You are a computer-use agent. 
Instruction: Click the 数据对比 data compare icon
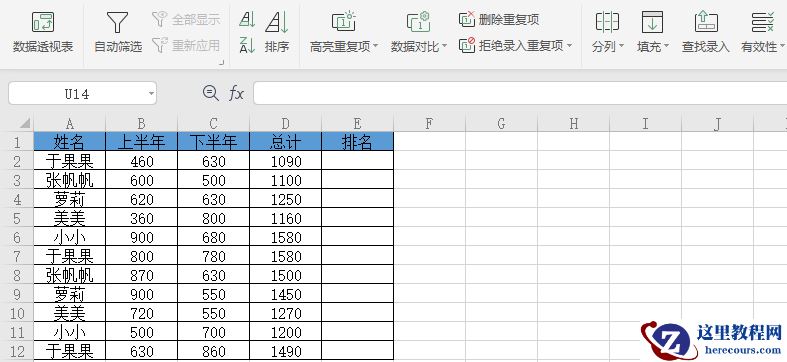[x=419, y=23]
